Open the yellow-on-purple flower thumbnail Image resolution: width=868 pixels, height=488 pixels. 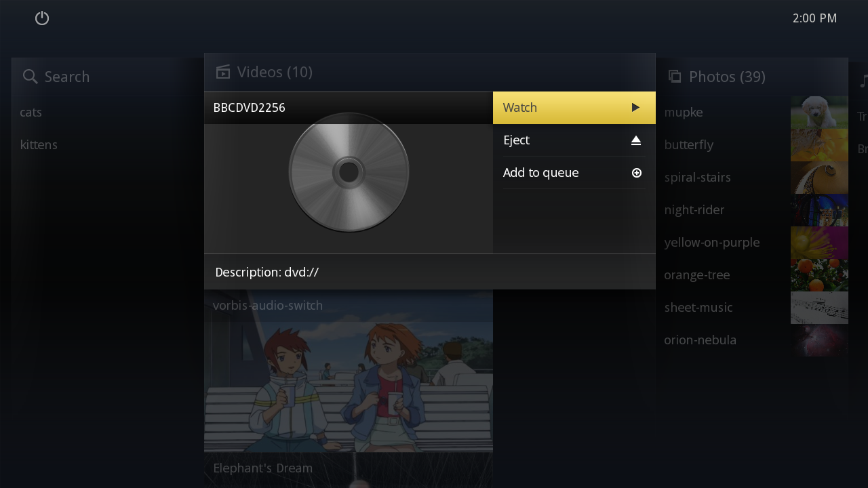tap(819, 243)
